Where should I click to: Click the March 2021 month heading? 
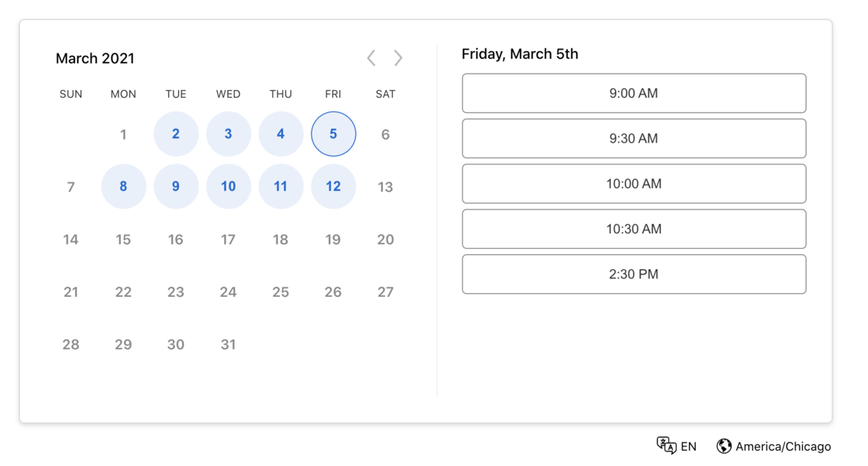pyautogui.click(x=95, y=58)
